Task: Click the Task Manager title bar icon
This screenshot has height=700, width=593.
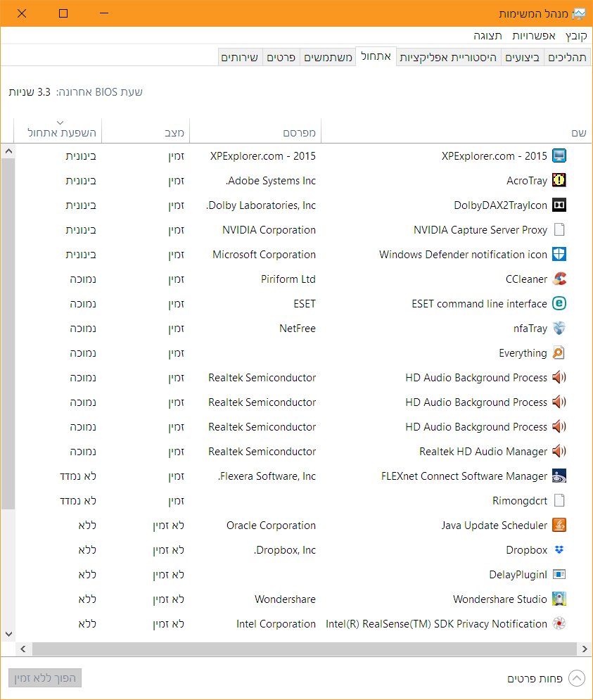Action: 579,14
